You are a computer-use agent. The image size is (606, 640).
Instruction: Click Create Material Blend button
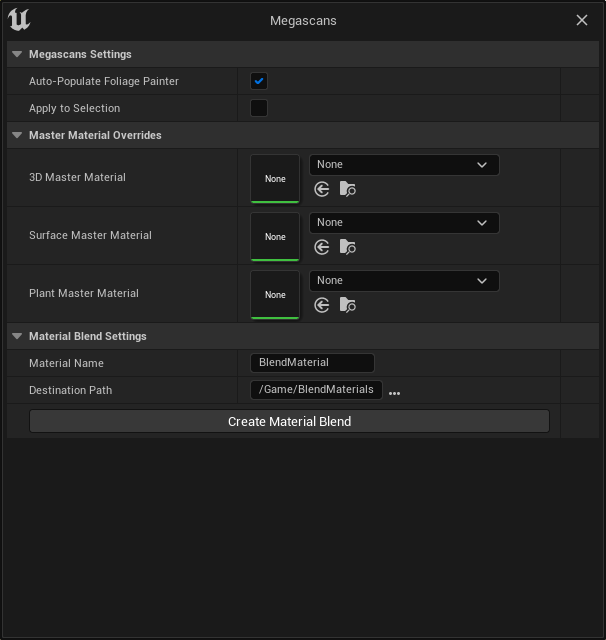coord(289,421)
